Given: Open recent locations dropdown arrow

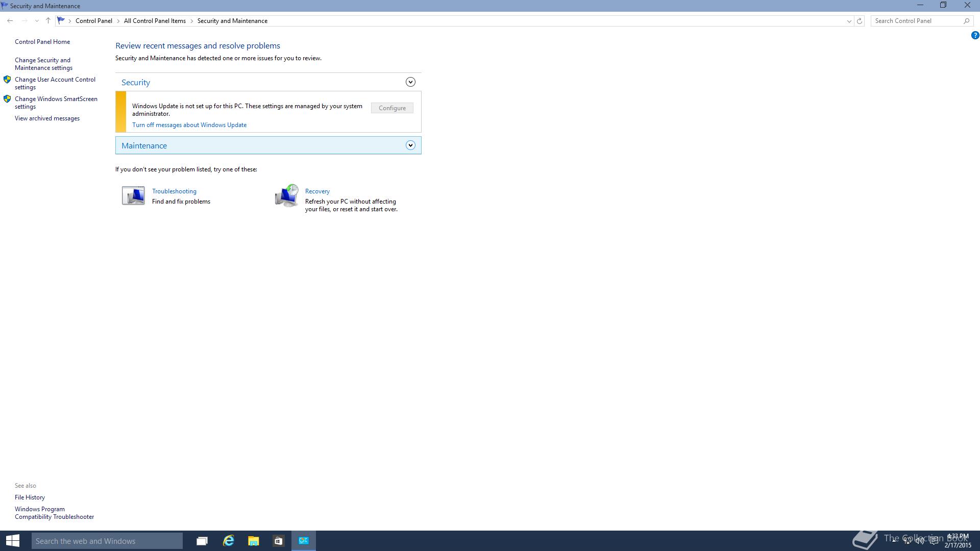Looking at the screenshot, I should [37, 21].
